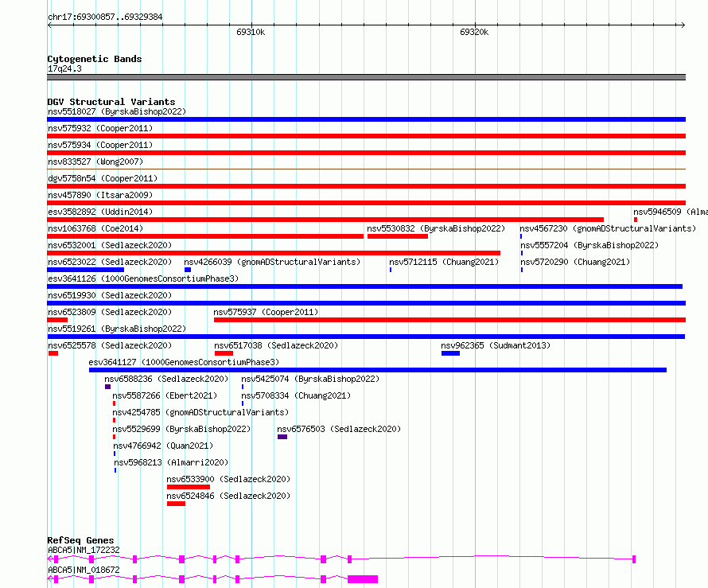Click the 17q24.3 cytogenetic band bar
This screenshot has height=588, width=708.
click(366, 77)
